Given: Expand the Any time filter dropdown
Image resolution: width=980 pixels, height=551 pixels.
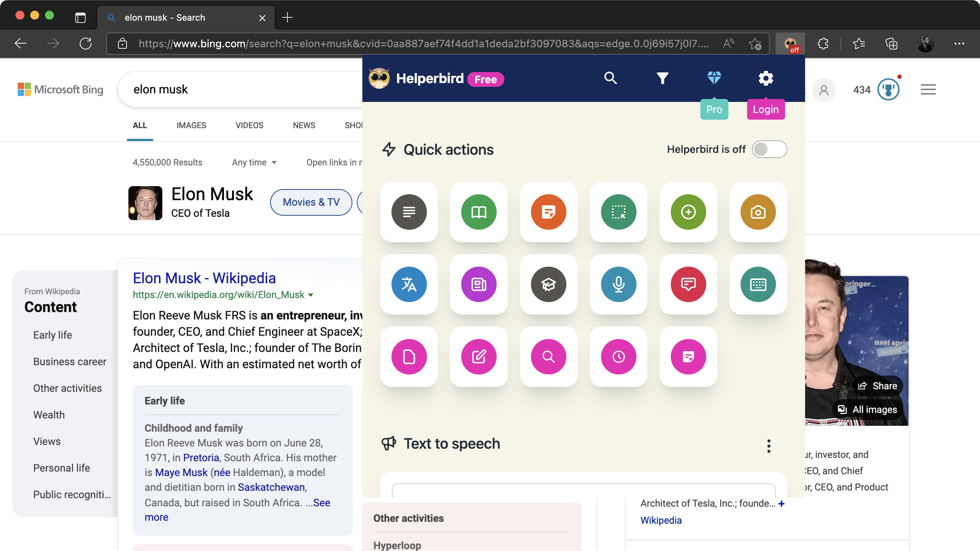Looking at the screenshot, I should click(254, 162).
